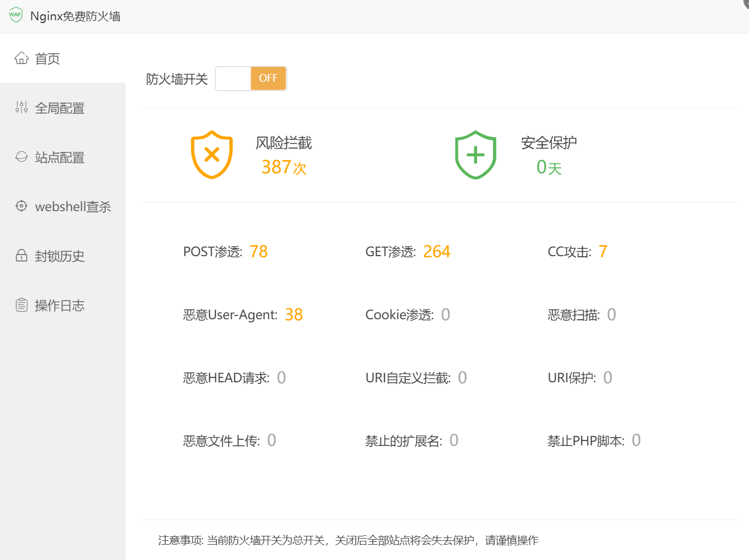The width and height of the screenshot is (749, 560).
Task: Click the home icon beside 首页
Action: pos(21,58)
